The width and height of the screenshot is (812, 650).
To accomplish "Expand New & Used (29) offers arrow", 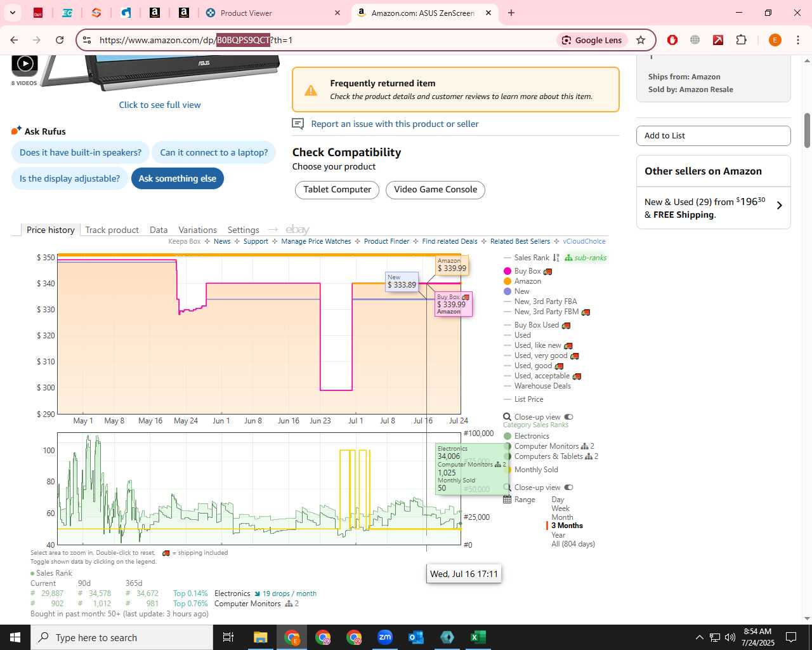I will (780, 206).
